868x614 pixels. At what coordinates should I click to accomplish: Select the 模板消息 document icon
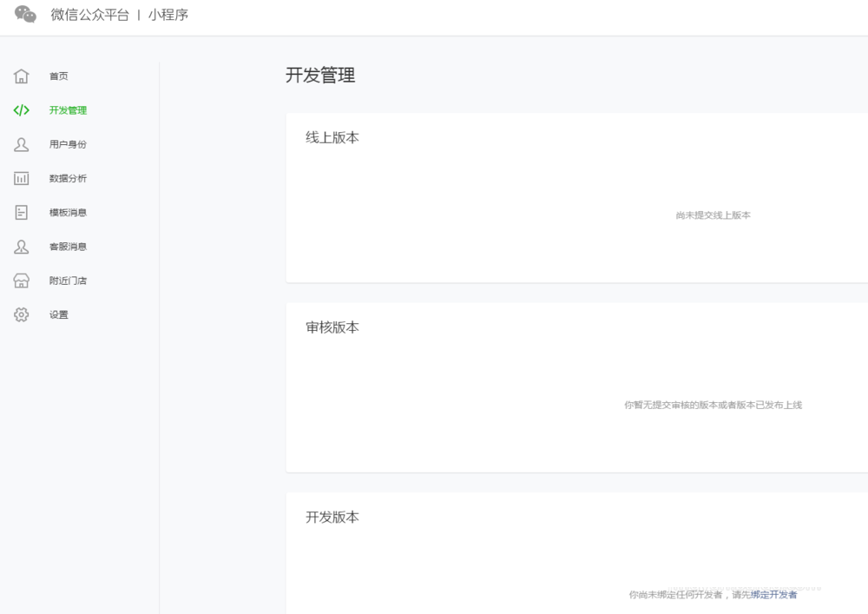21,212
